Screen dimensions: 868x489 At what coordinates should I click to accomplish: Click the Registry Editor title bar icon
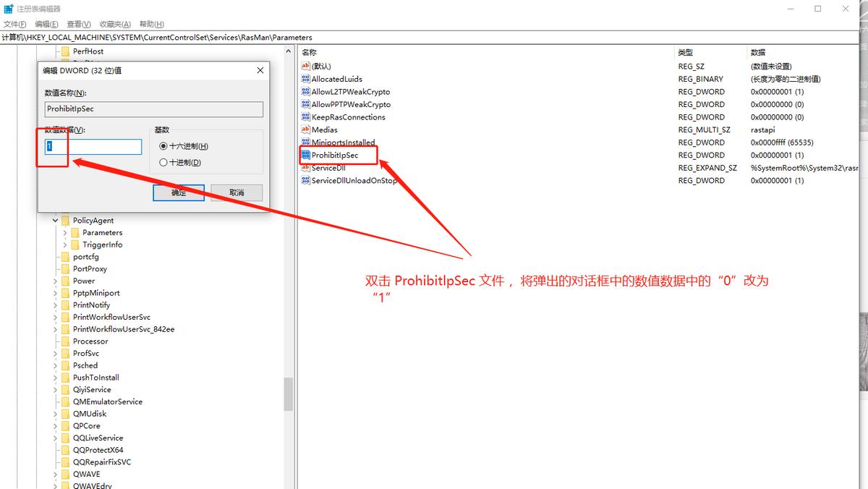(x=9, y=9)
